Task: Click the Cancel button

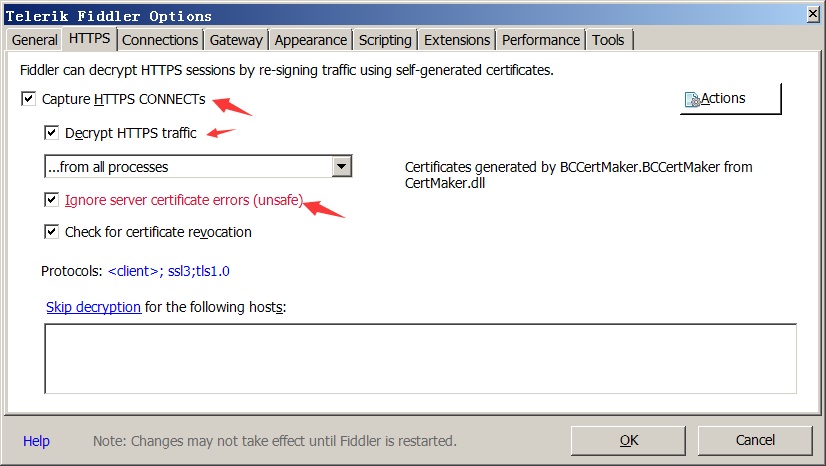Action: click(x=755, y=440)
